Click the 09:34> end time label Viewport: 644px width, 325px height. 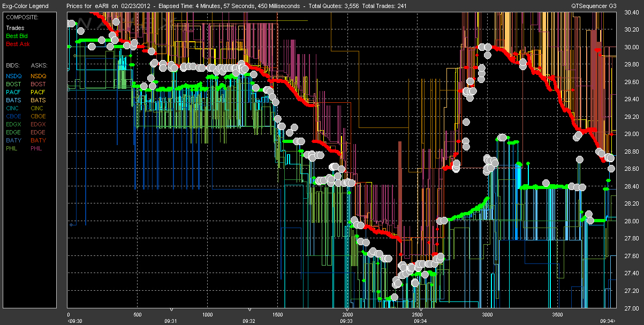coord(607,321)
